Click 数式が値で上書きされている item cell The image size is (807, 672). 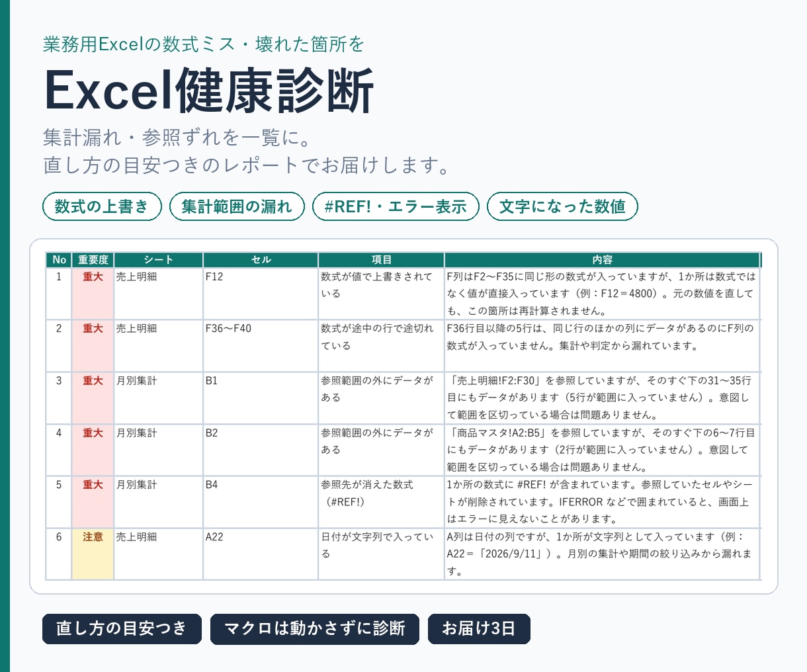tap(381, 294)
